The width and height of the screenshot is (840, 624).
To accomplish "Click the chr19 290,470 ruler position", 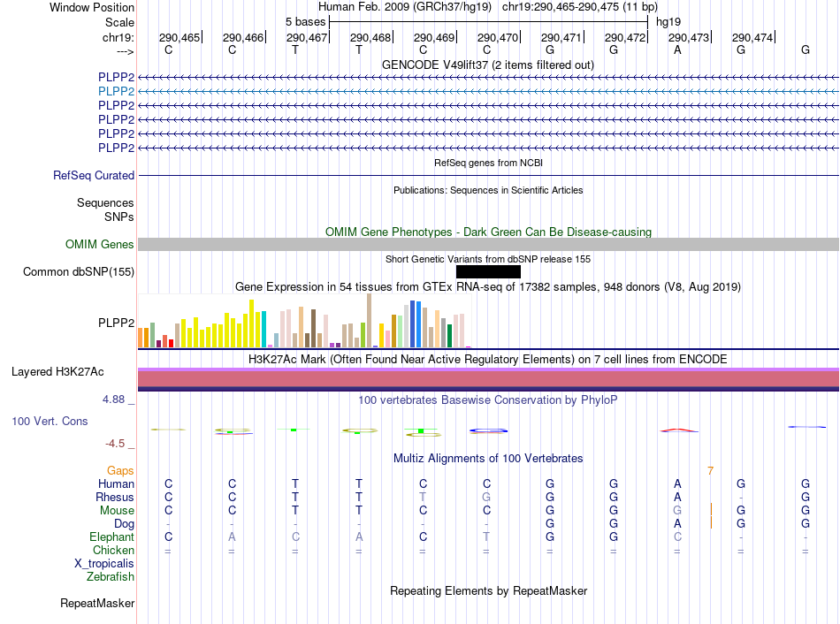I will coord(498,37).
